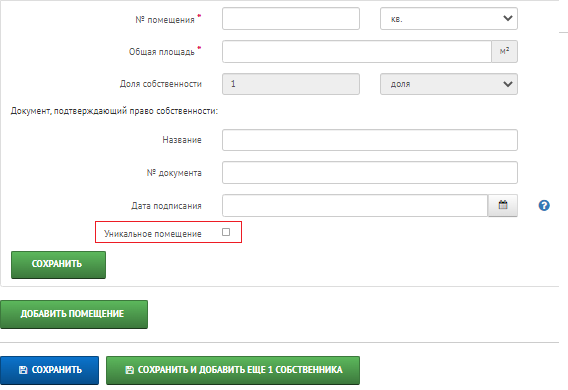
Task: Focus the № документа input field
Action: (x=370, y=172)
